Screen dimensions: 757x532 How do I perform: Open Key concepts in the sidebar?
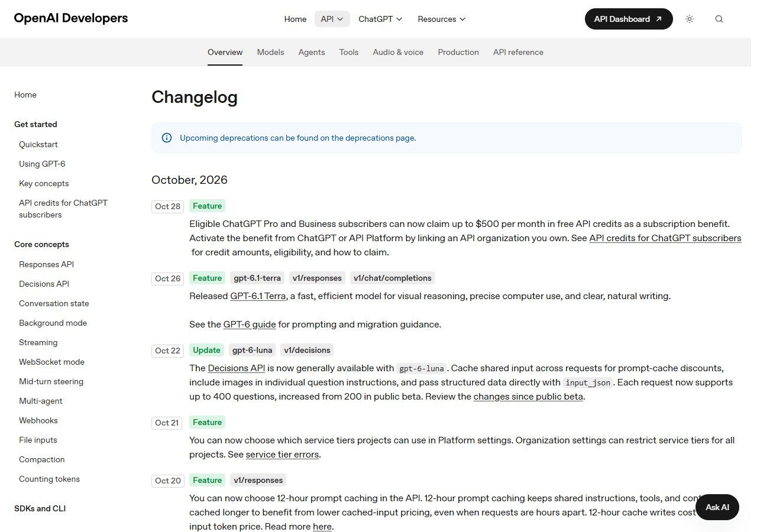(x=44, y=183)
